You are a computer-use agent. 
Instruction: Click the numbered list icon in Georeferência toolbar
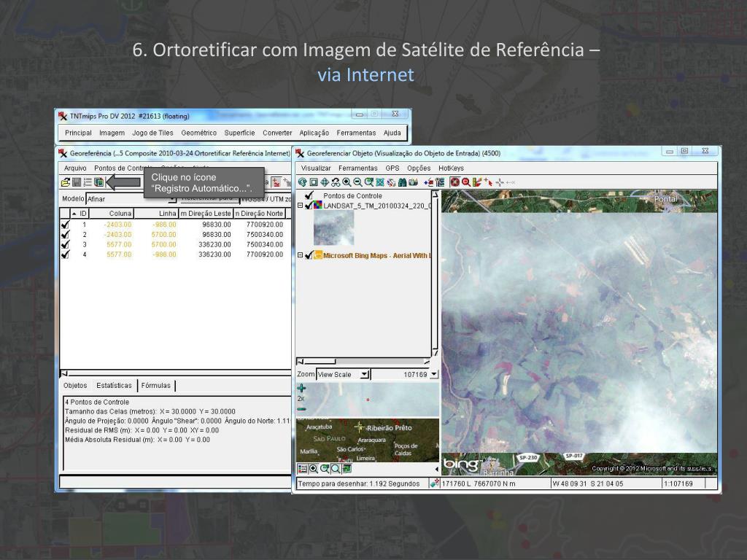[88, 182]
